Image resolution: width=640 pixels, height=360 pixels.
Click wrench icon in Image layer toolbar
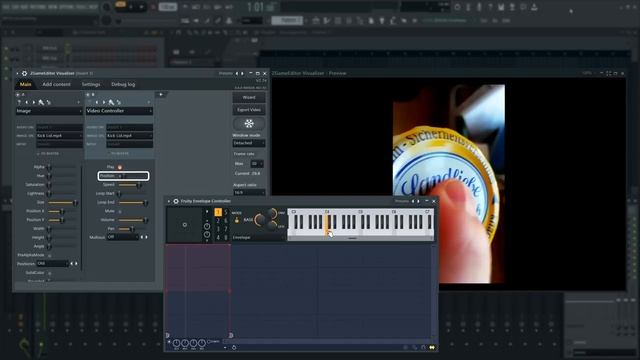[41, 102]
